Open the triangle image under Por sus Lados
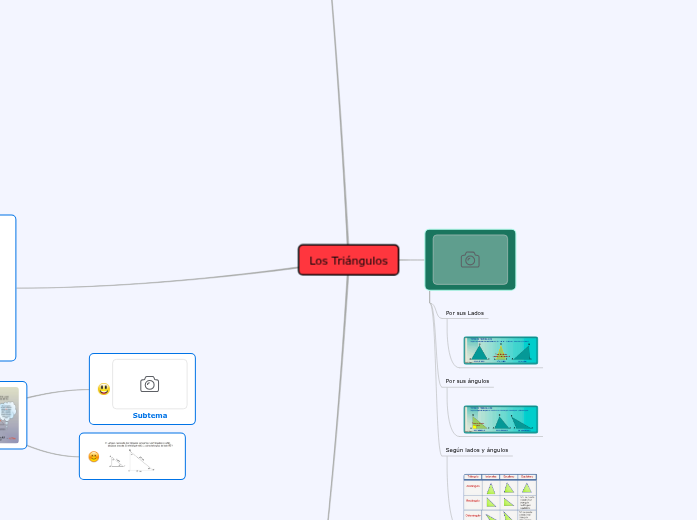Screen dimensions: 697x520 point(500,351)
